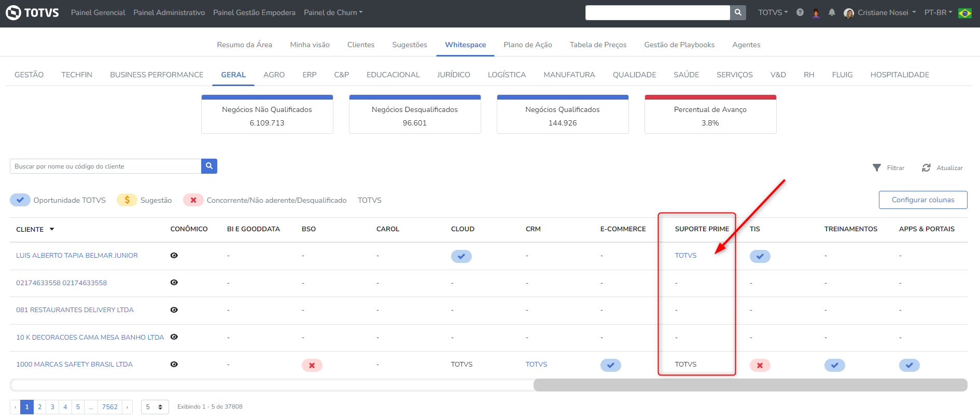Go to next results page arrow
Screen dimensions: 980x420
(128, 407)
